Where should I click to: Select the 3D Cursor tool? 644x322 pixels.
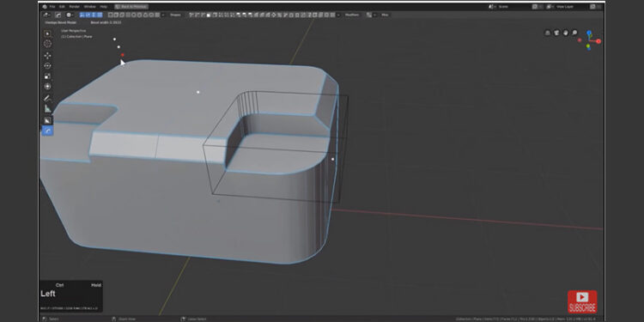click(x=47, y=44)
